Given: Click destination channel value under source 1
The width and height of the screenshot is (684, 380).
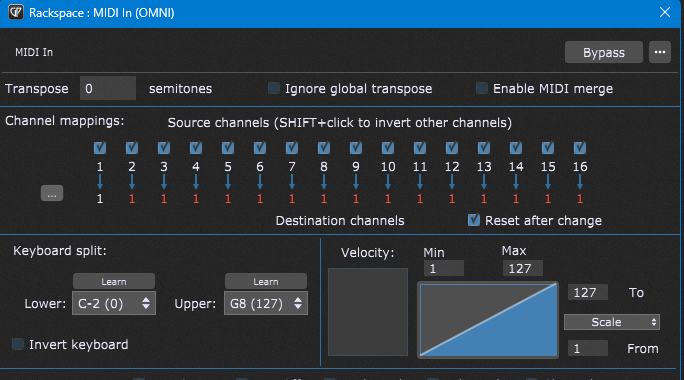Looking at the screenshot, I should 100,199.
